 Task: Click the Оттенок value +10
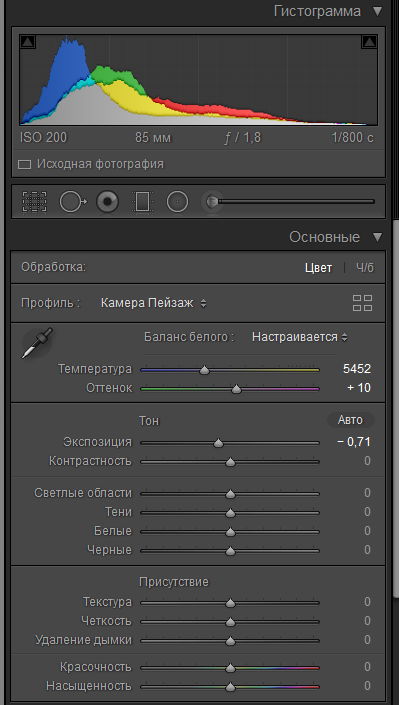[359, 388]
